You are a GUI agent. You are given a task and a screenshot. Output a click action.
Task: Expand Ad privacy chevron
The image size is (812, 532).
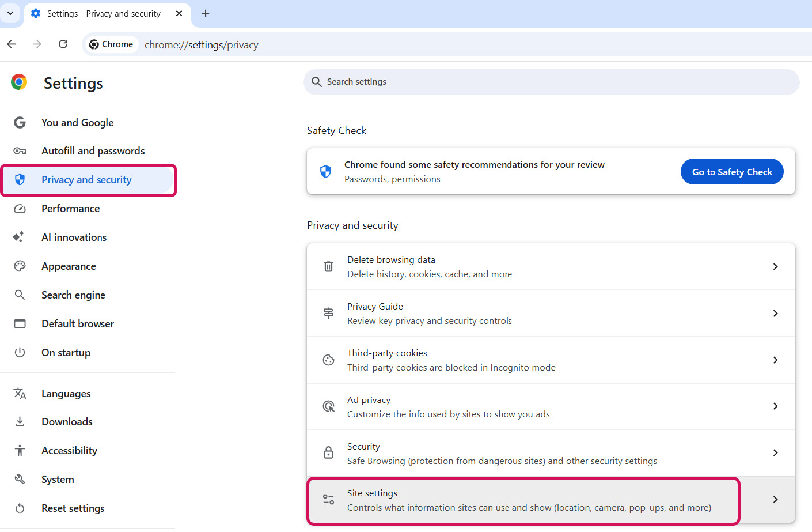tap(775, 406)
